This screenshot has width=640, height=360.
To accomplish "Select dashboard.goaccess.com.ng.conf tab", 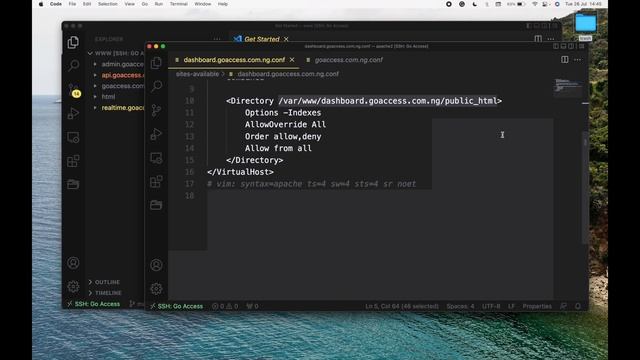I will coord(234,60).
